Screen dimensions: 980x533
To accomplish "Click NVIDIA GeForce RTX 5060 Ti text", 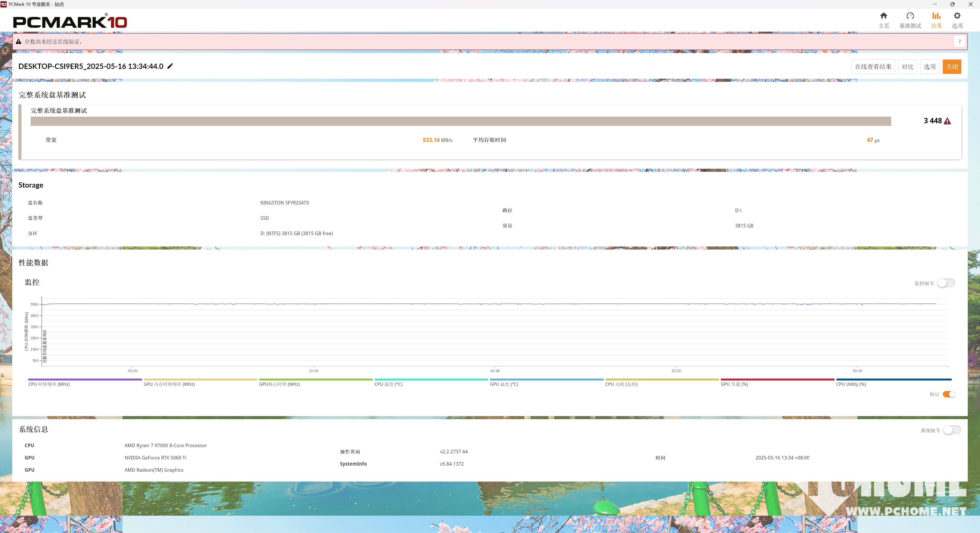I will click(155, 458).
